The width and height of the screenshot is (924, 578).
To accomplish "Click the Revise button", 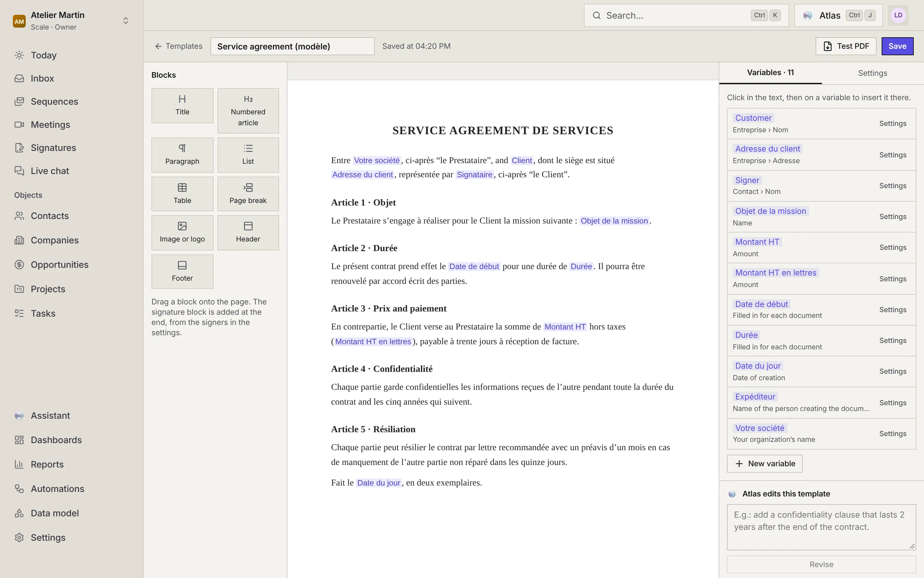I will [821, 565].
